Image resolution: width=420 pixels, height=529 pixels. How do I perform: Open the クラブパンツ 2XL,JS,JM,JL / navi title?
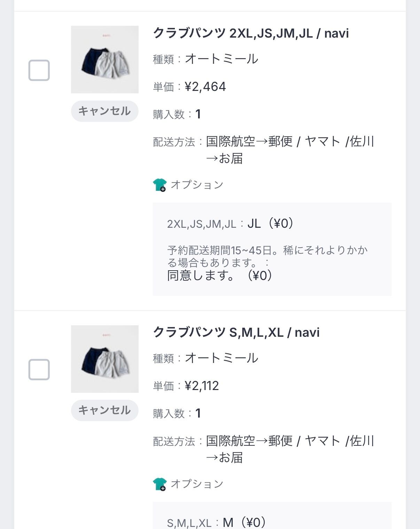pyautogui.click(x=251, y=33)
